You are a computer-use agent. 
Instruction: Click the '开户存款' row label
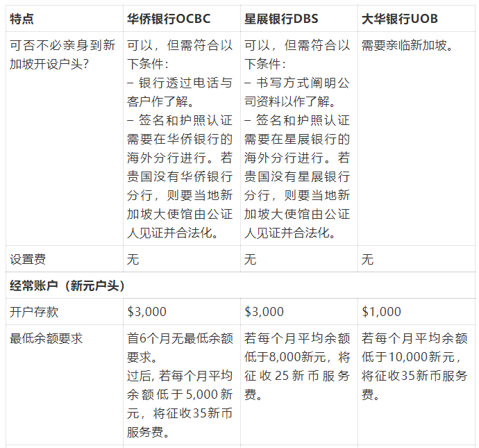pos(34,312)
